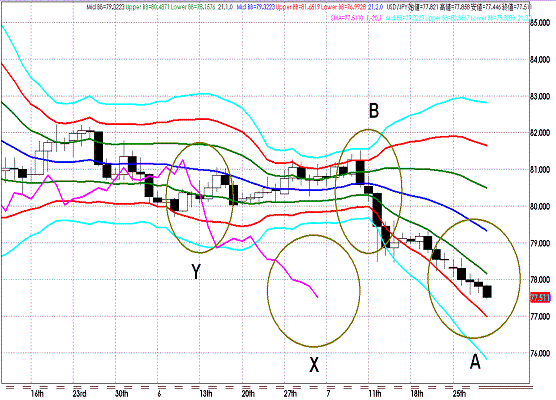Click the 81,000 price axis label
Screen dimensions: 556x400
point(540,170)
